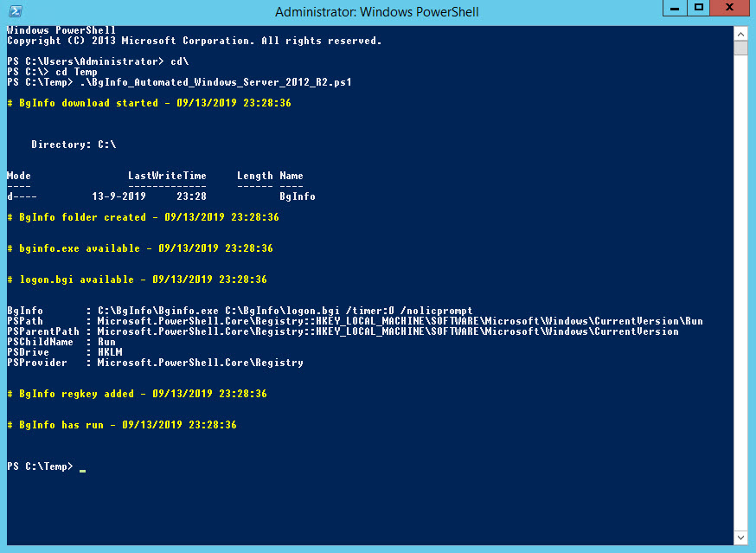Viewport: 756px width, 553px height.
Task: Open the PowerShell system menu icon
Action: coord(15,12)
